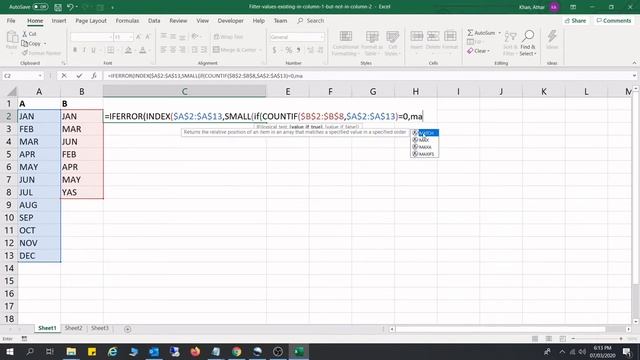Collapse the ribbon with the chevron

pyautogui.click(x=634, y=63)
